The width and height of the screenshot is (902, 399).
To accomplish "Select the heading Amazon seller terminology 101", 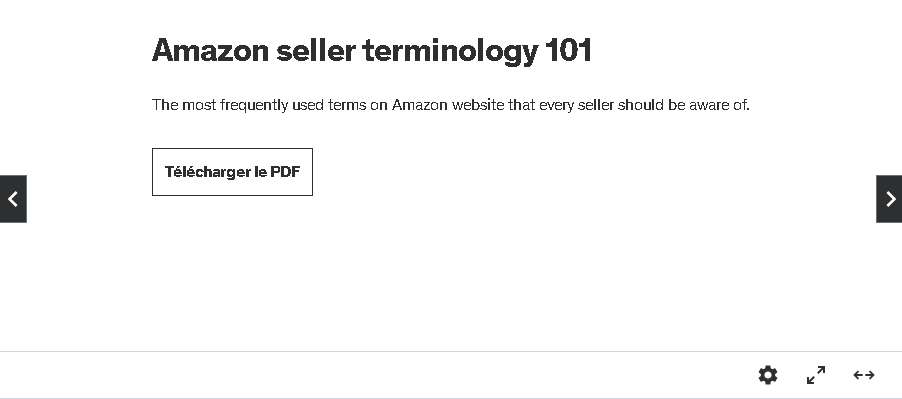I will 372,51.
